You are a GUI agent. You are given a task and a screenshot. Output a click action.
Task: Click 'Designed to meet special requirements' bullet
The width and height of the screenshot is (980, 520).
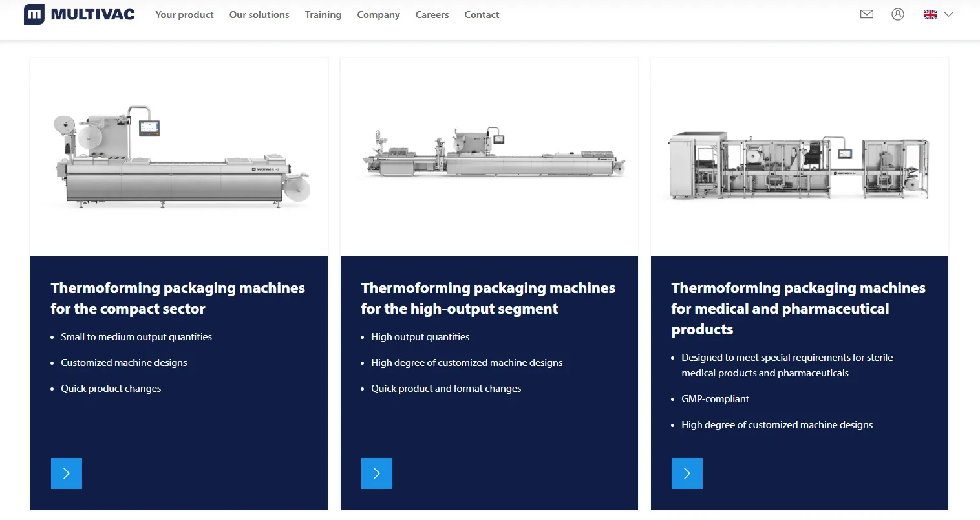click(787, 365)
